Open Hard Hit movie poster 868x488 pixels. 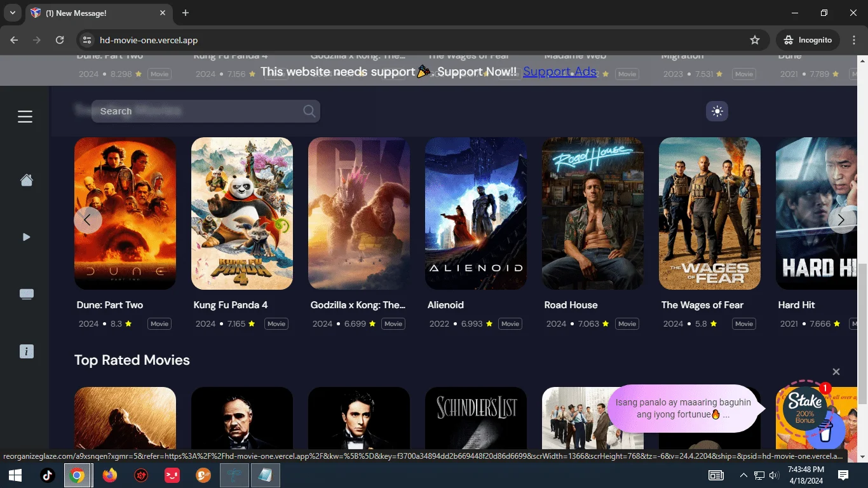pos(817,213)
